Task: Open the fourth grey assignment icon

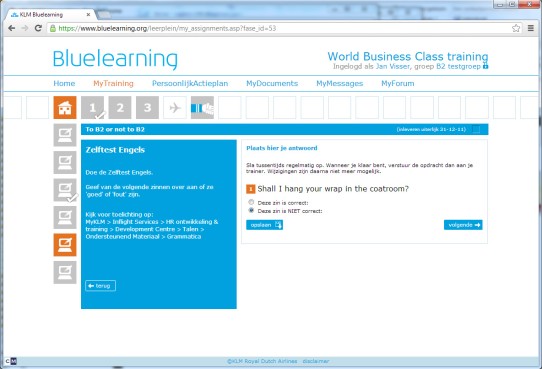Action: (65, 217)
